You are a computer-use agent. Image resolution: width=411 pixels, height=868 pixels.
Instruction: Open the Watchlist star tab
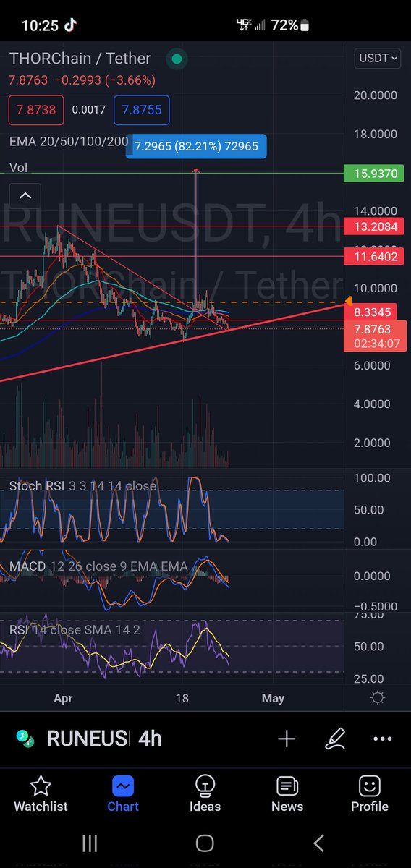point(41,794)
